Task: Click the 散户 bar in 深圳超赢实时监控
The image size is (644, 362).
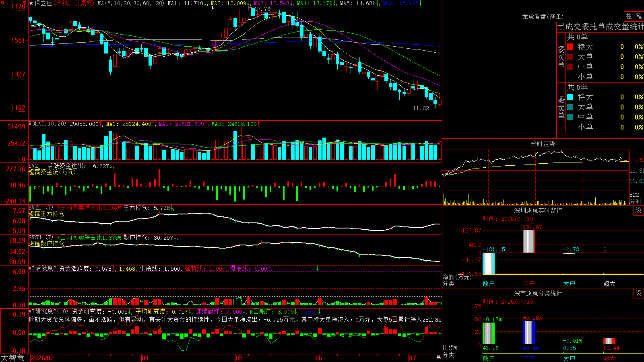Action: pos(488,263)
